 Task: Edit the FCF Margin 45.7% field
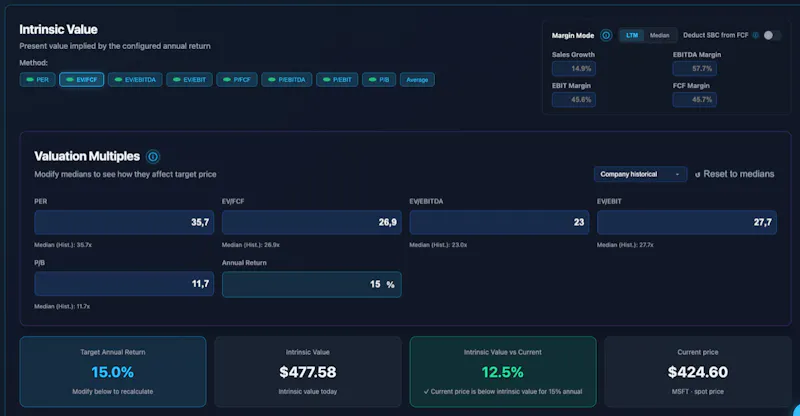click(694, 100)
